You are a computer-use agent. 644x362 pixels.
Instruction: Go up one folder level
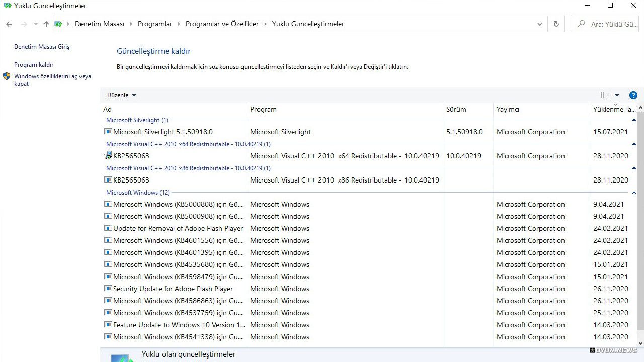46,24
